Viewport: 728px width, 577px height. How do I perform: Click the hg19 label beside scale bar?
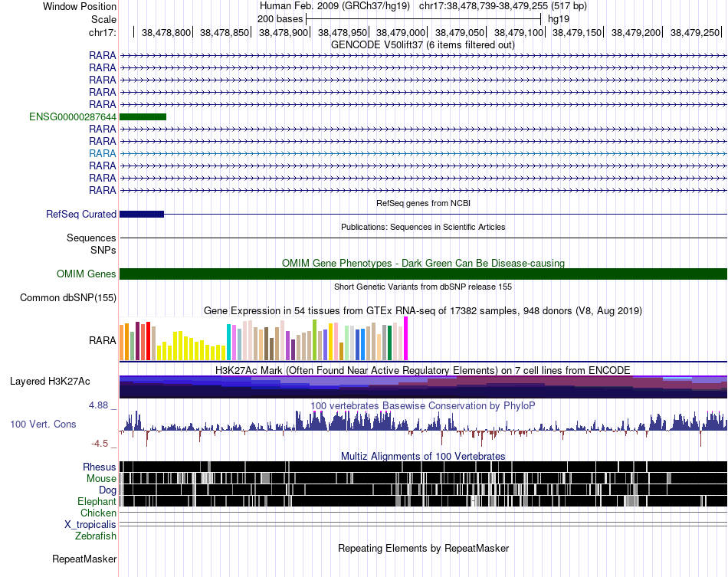(559, 19)
